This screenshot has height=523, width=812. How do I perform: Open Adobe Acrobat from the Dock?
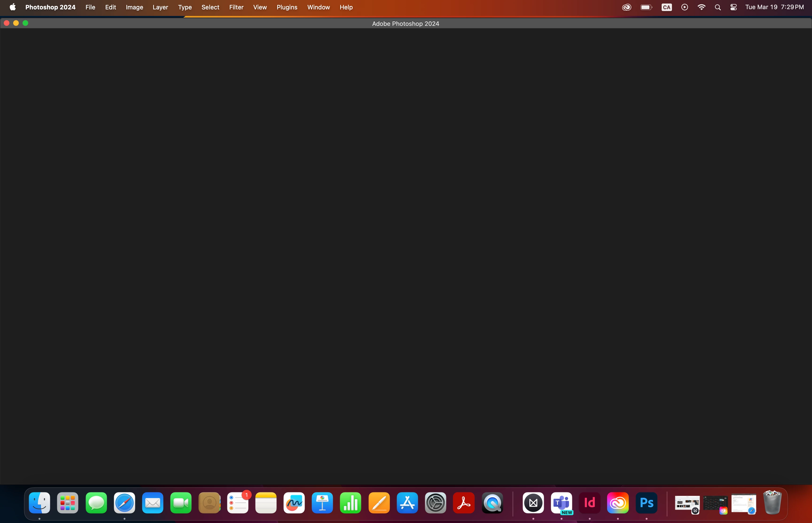click(464, 503)
